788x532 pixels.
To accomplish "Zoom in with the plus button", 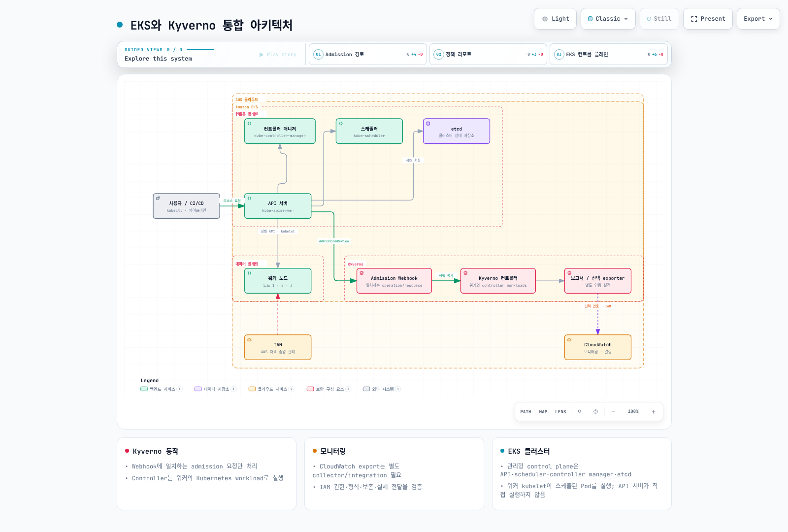I will 654,412.
